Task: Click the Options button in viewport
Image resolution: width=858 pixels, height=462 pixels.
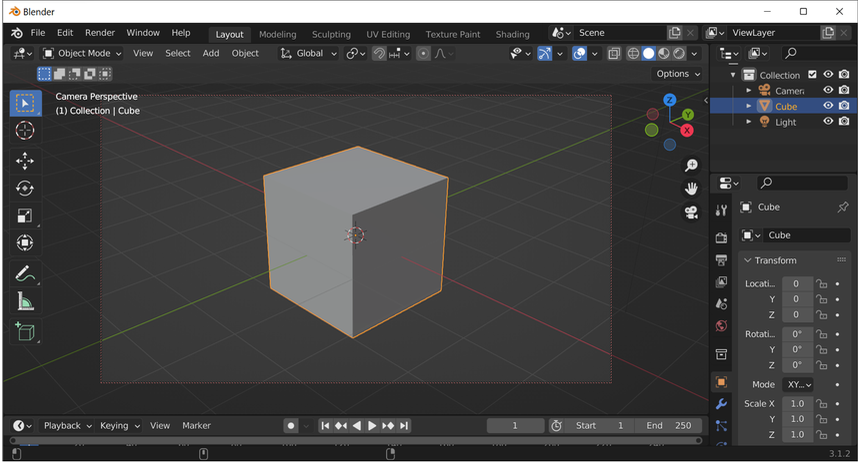Action: 677,74
